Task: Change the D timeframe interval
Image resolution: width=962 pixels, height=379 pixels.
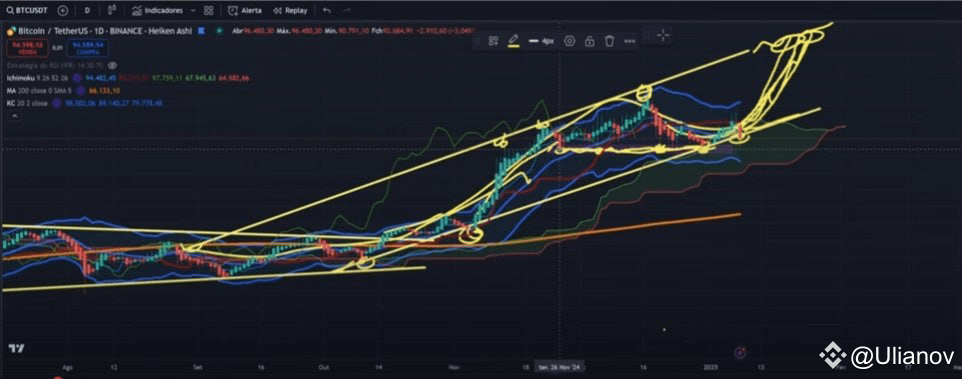Action: click(x=87, y=10)
